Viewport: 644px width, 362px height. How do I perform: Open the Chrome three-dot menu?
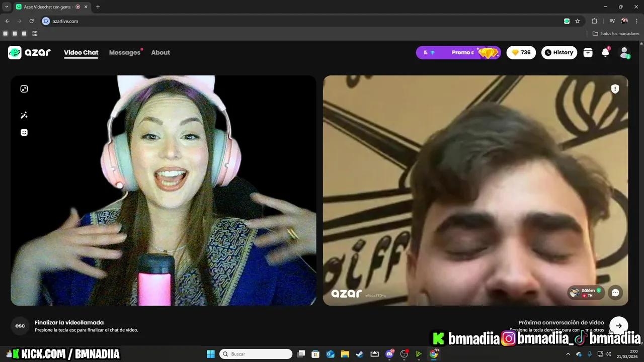coord(636,21)
